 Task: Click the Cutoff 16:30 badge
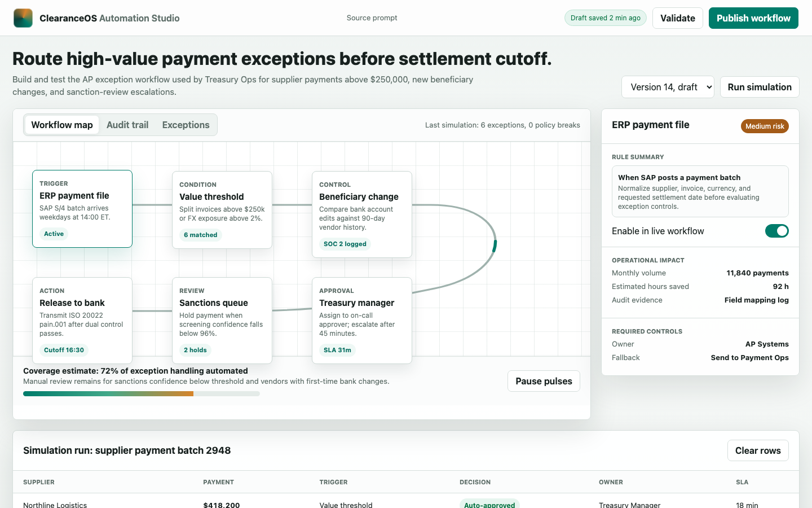click(64, 350)
